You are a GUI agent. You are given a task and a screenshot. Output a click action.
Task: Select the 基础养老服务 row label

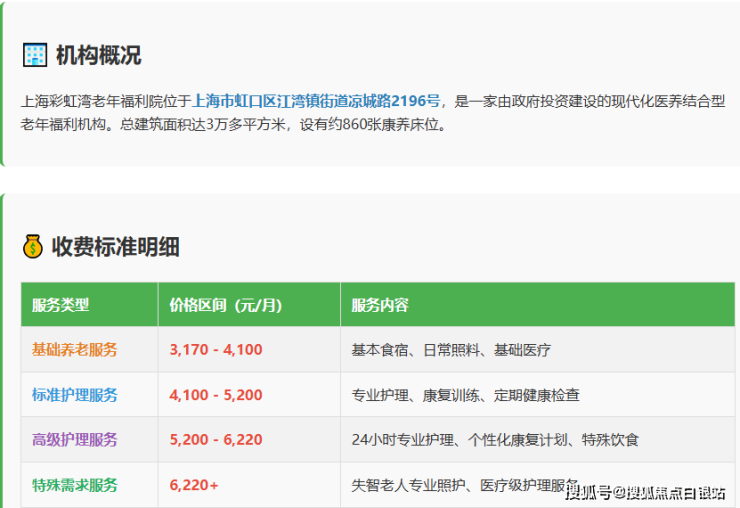point(75,350)
